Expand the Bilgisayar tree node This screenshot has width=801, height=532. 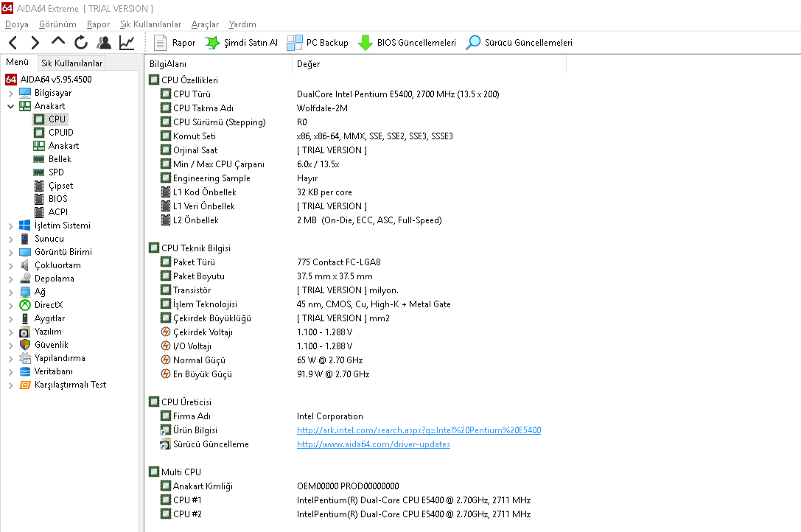point(10,94)
